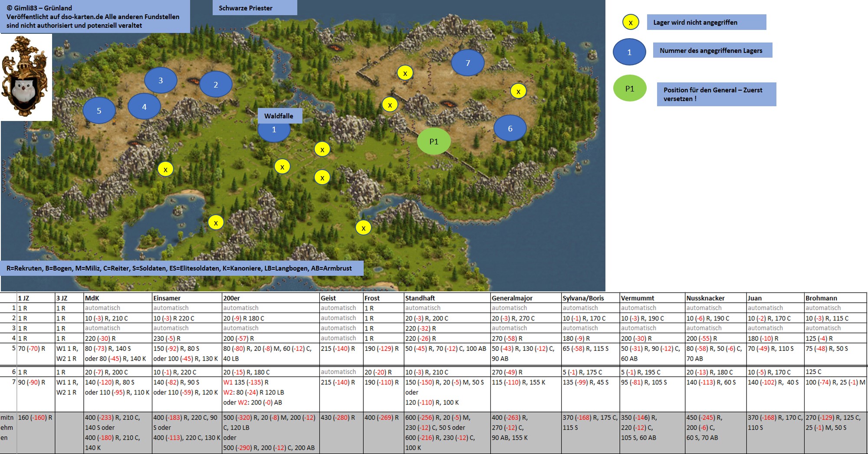Click the cell '10 (-3) R 220 C'
Screen dimensions: 868x454
pyautogui.click(x=187, y=318)
